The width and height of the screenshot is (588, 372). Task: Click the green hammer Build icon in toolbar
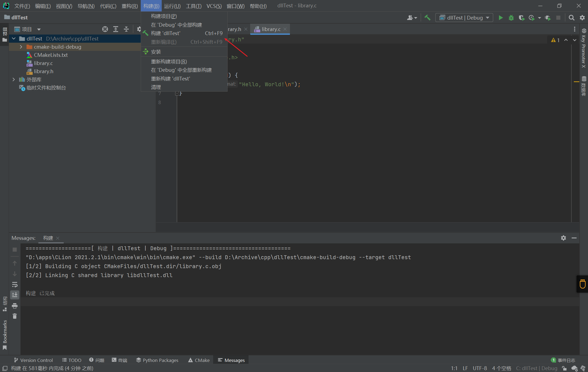coord(427,18)
